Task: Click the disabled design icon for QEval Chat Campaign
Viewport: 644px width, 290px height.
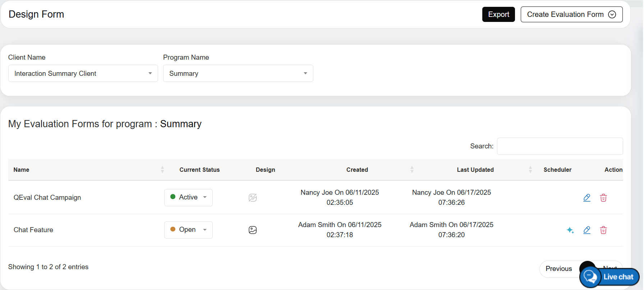Action: (x=253, y=198)
